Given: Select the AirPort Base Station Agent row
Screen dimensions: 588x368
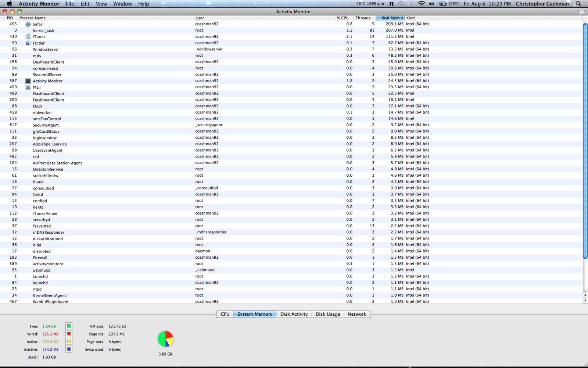Looking at the screenshot, I should click(291, 163).
